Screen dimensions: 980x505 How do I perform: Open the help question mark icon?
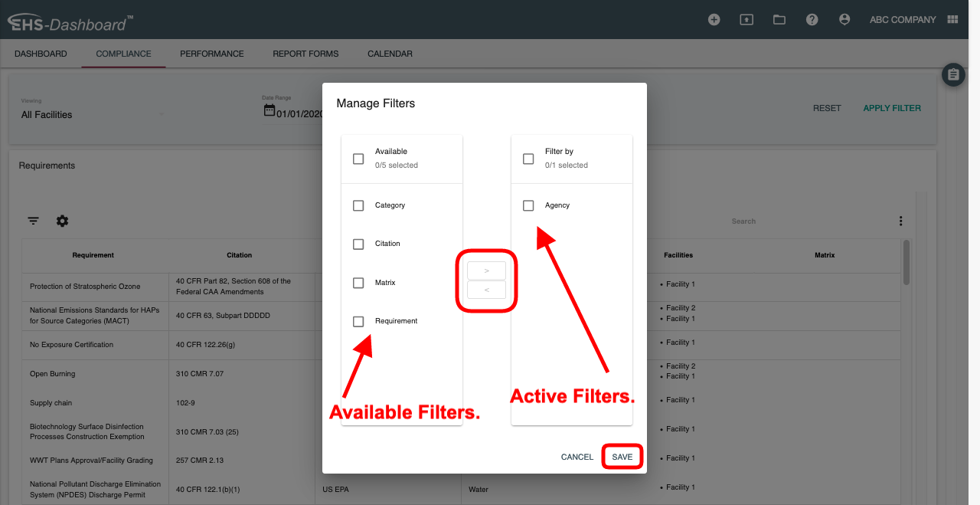point(812,20)
